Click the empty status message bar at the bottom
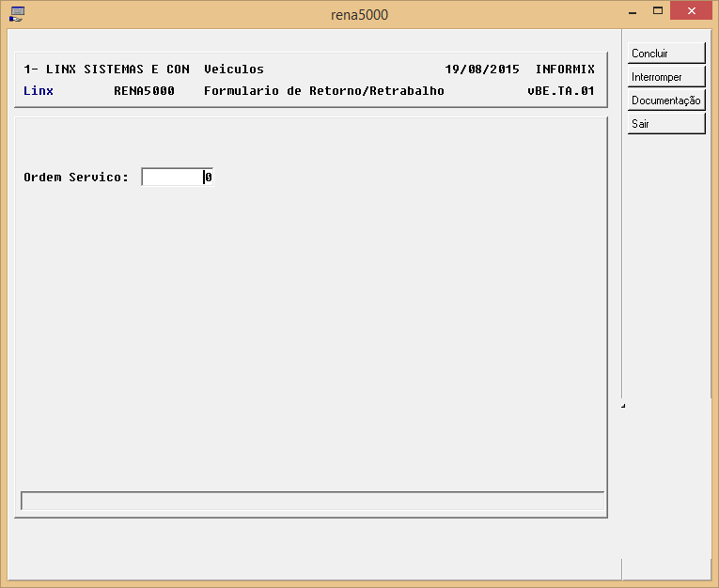Viewport: 719px width, 588px height. (x=312, y=501)
